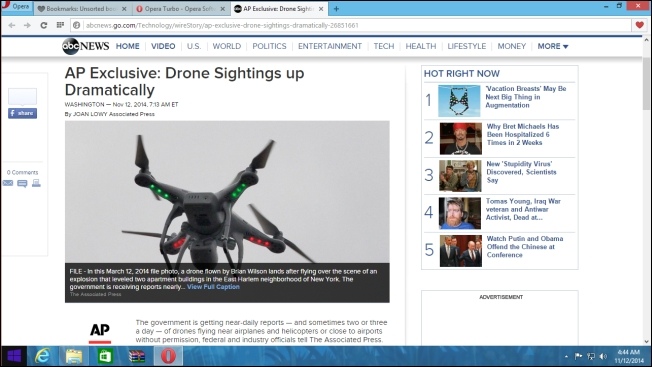The width and height of the screenshot is (652, 367).
Task: Share the article on Facebook
Action: tap(22, 113)
